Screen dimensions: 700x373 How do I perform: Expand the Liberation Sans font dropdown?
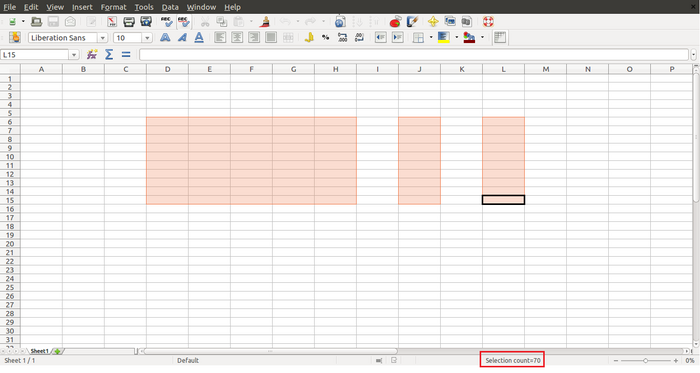[x=103, y=38]
